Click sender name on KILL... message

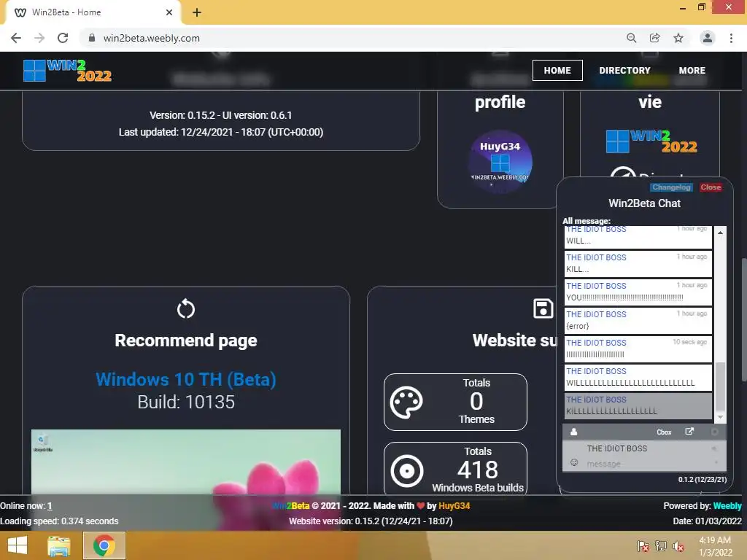click(x=596, y=257)
